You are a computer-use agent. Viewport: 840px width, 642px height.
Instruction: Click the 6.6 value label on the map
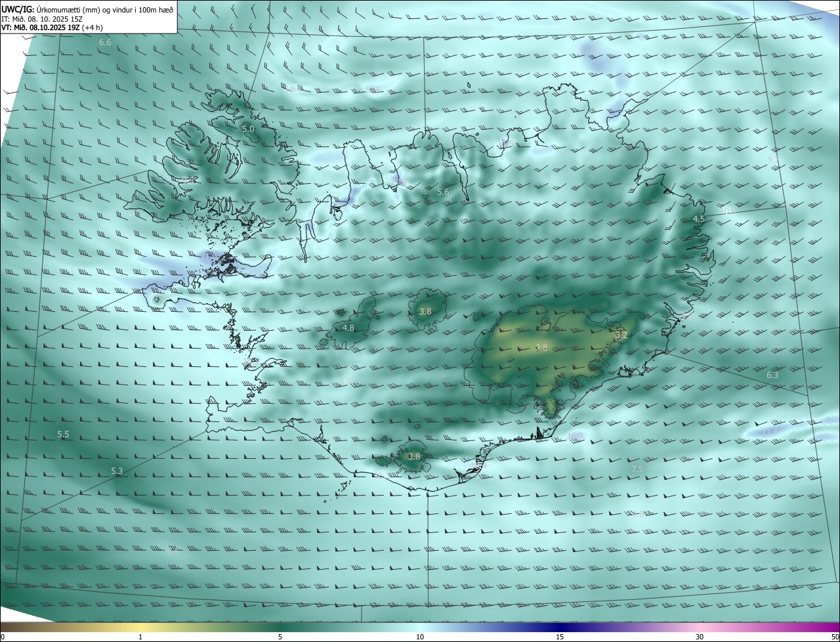[x=105, y=43]
